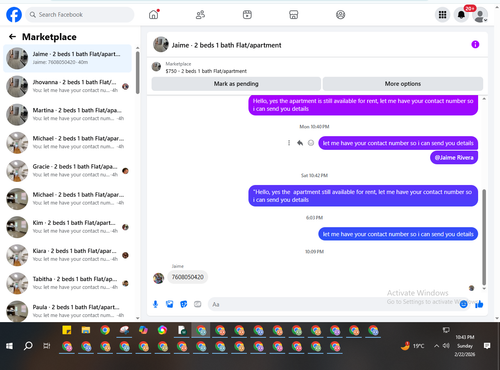Open the Paula conversation
The width and height of the screenshot is (500, 370).
click(68, 311)
